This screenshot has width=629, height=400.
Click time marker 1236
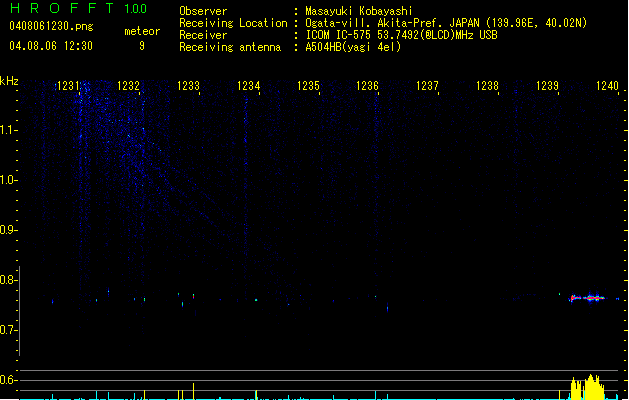click(x=367, y=86)
